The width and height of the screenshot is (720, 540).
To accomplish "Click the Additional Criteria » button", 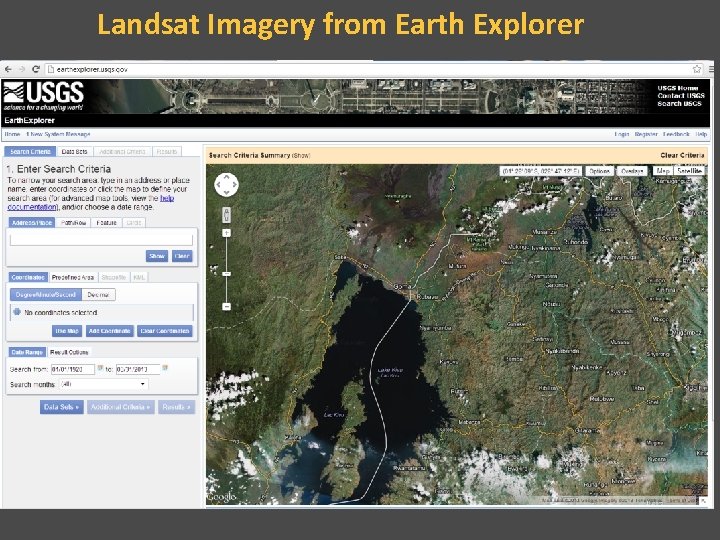I will (x=120, y=407).
